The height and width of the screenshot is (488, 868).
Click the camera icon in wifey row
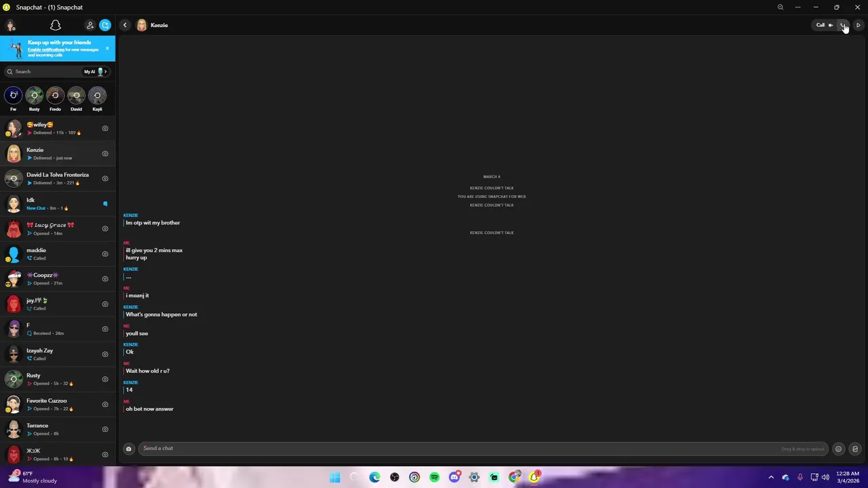[105, 128]
